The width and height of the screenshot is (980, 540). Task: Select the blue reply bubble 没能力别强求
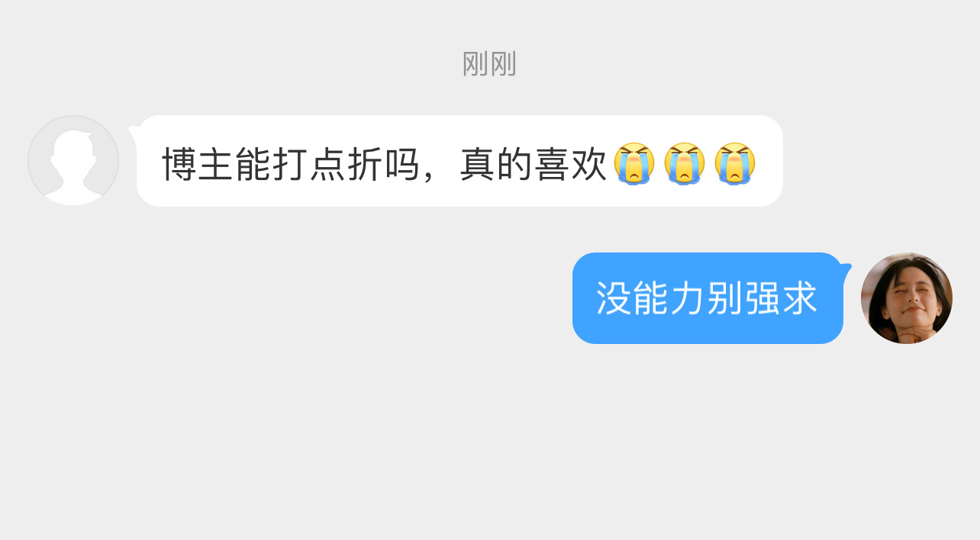point(708,298)
